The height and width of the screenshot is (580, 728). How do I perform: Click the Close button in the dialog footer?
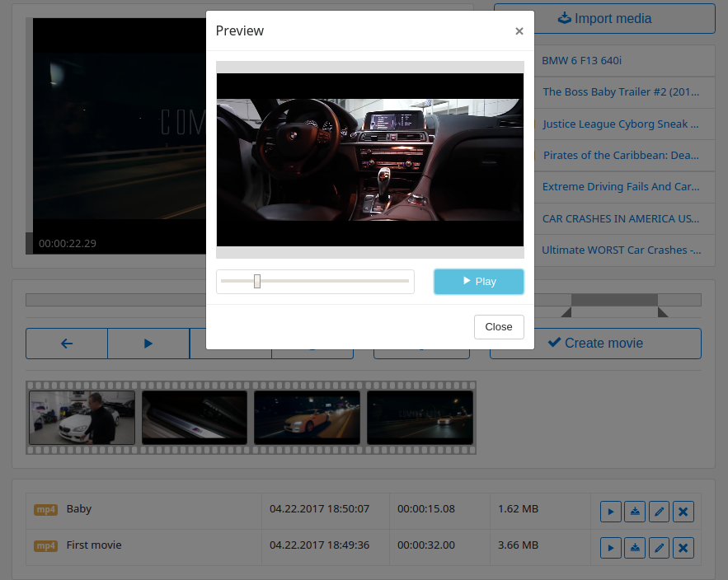[x=499, y=327]
